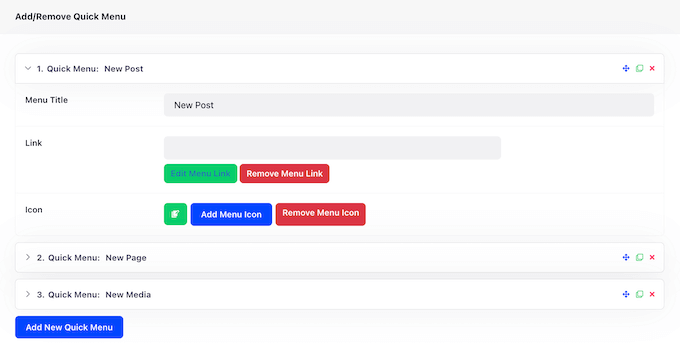Image resolution: width=680 pixels, height=360 pixels.
Task: Delete the New Page quick menu
Action: tap(652, 258)
